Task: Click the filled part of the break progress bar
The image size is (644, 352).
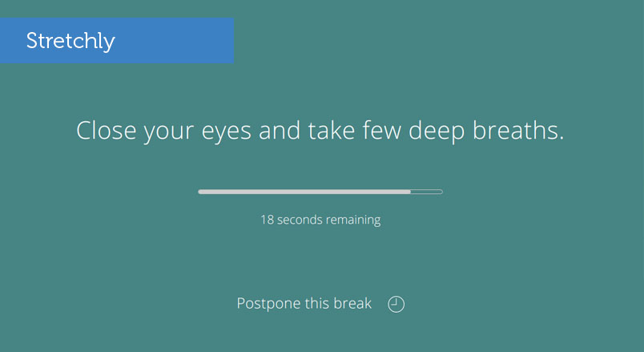Action: pyautogui.click(x=304, y=192)
